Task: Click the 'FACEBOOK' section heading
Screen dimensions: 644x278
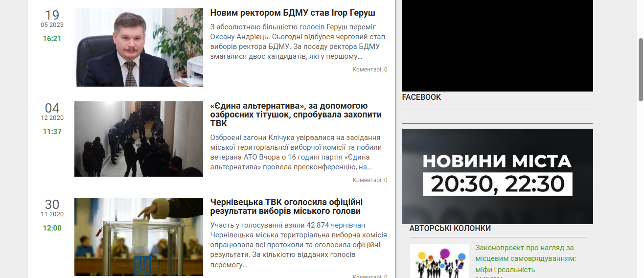Action: pyautogui.click(x=421, y=97)
